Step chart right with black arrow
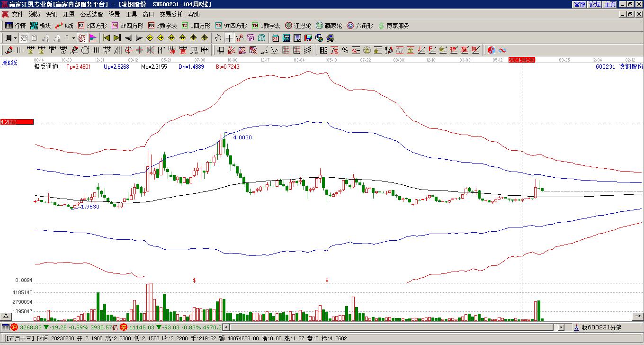The width and height of the screenshot is (644, 345). [139, 38]
